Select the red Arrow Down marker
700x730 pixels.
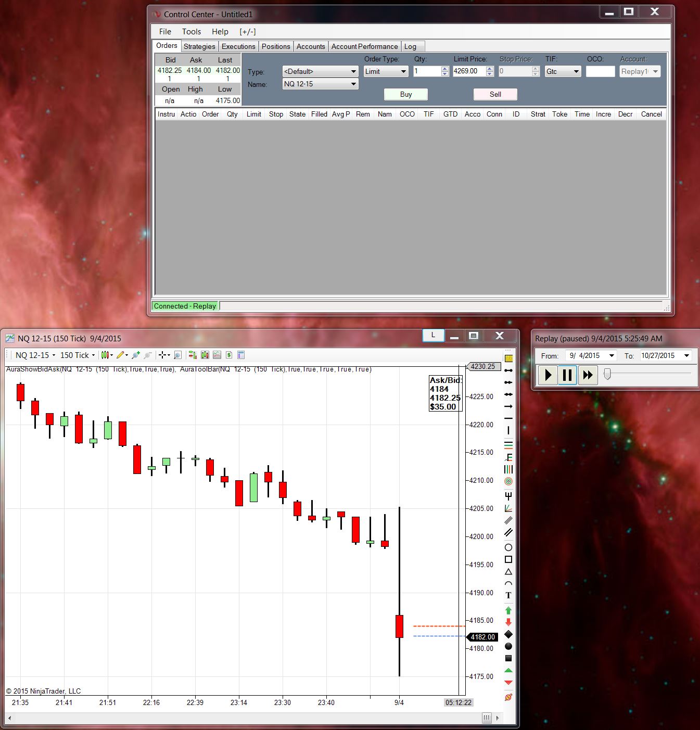click(508, 622)
